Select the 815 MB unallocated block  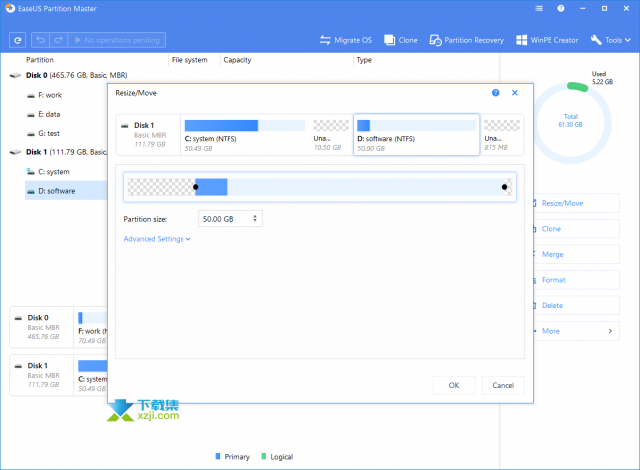(502, 135)
